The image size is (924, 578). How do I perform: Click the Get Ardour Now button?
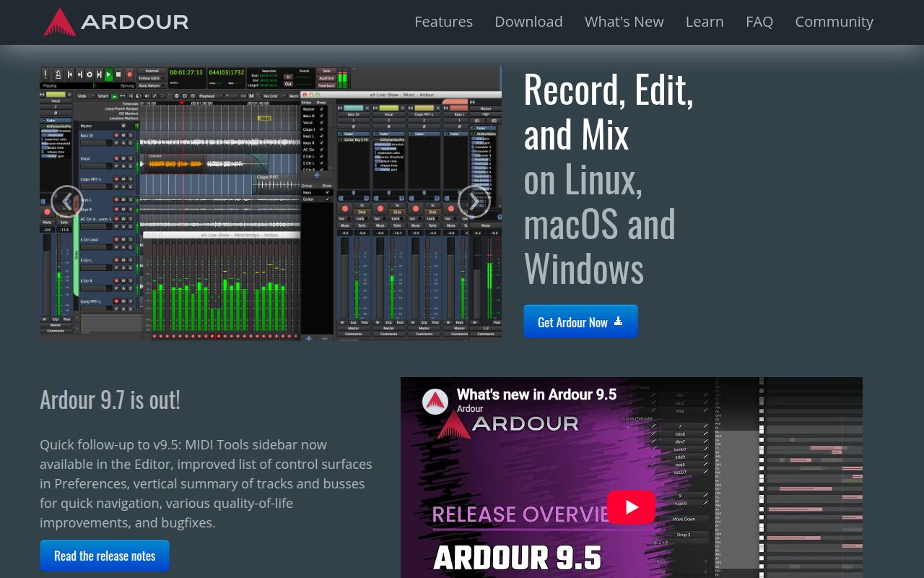(x=580, y=322)
